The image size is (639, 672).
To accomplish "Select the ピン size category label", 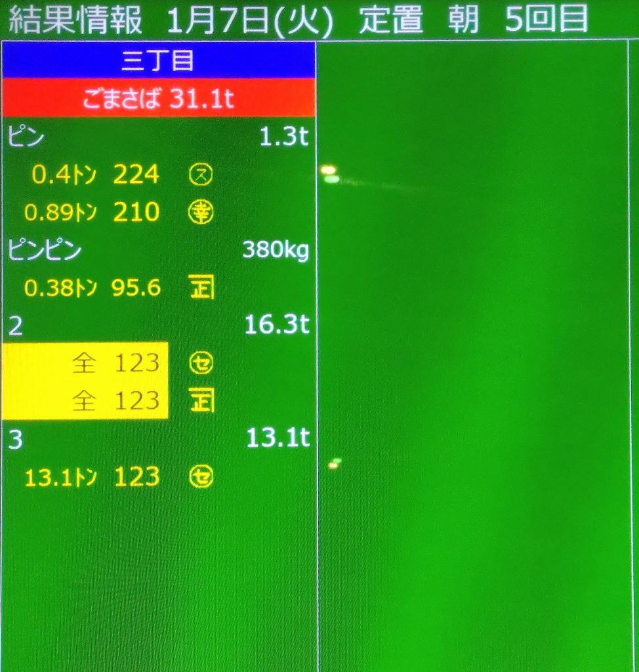I will (26, 137).
